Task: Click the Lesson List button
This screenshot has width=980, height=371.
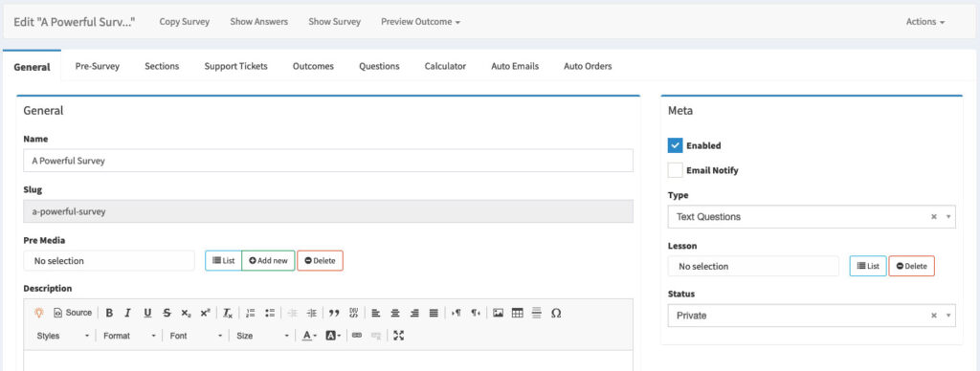Action: (867, 266)
